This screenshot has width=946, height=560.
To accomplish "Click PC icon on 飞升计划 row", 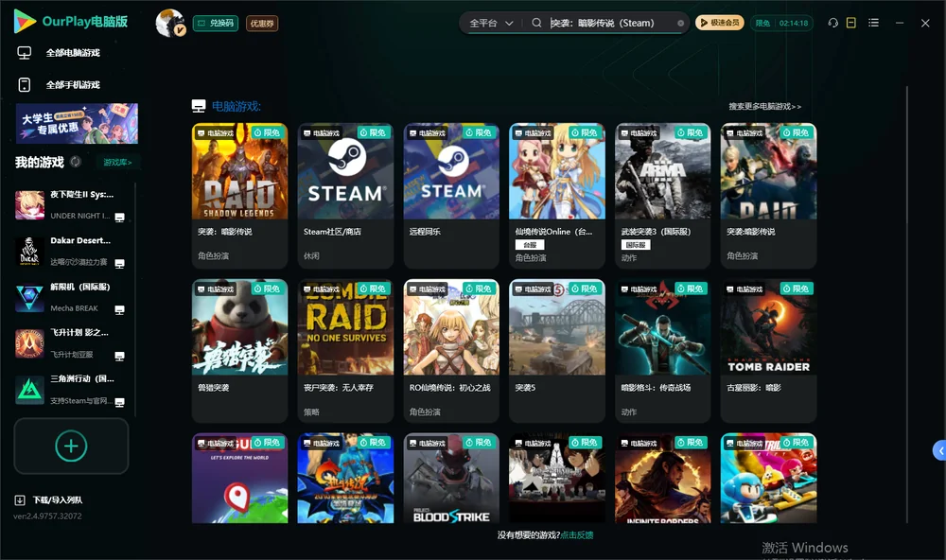I will pyautogui.click(x=119, y=356).
